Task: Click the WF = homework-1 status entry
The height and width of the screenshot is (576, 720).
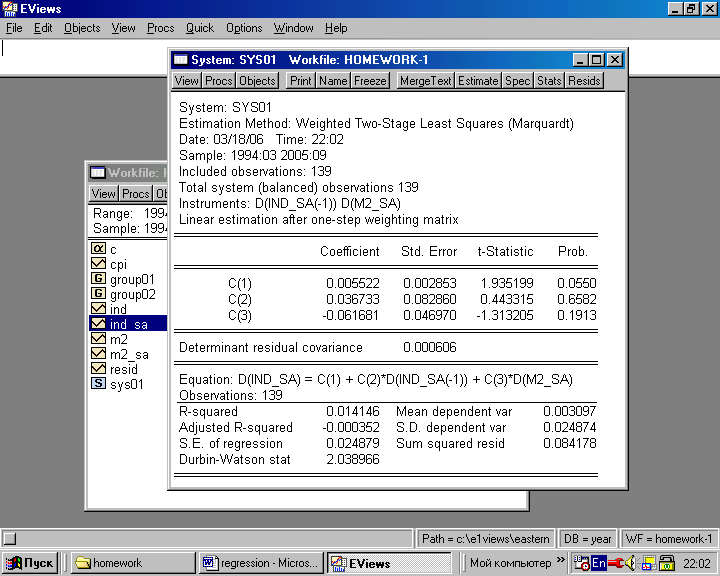Action: pyautogui.click(x=669, y=538)
